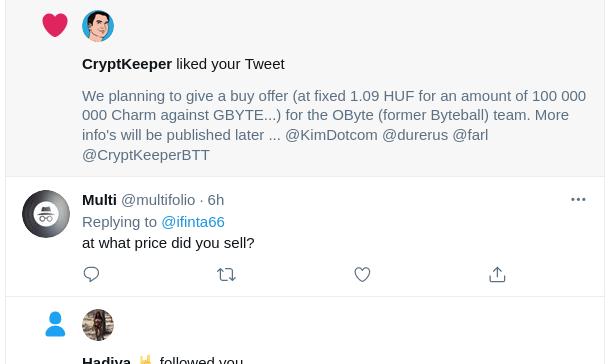Open CryptKeeper's profile avatar

(x=98, y=26)
